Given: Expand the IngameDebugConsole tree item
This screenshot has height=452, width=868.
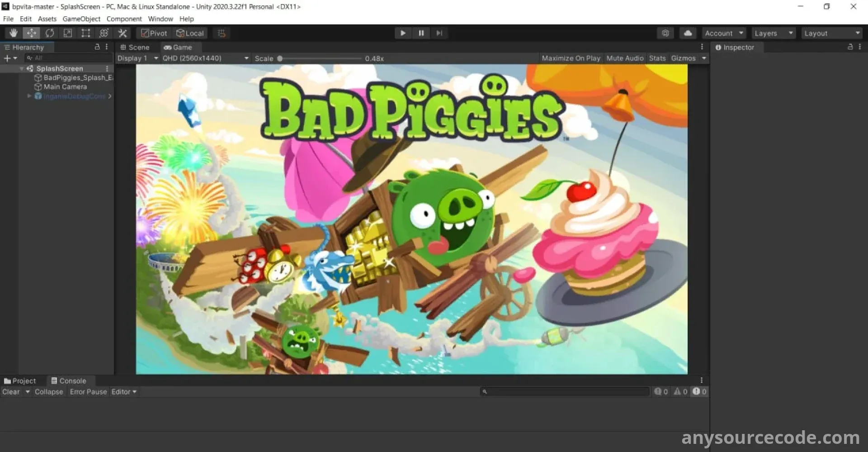Looking at the screenshot, I should [x=29, y=96].
